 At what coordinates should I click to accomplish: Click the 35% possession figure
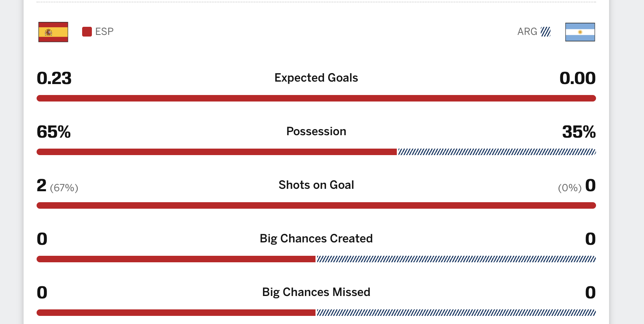tap(579, 132)
